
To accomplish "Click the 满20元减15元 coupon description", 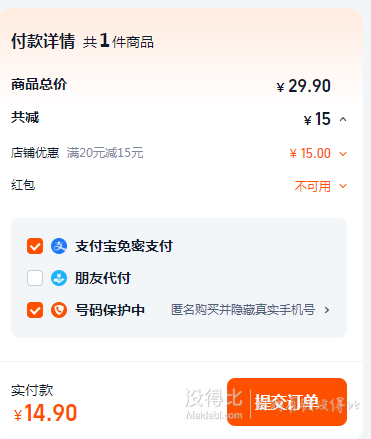I will point(105,153).
